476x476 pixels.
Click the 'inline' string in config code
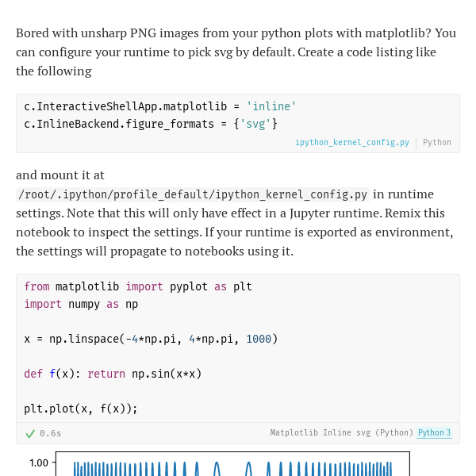271,106
